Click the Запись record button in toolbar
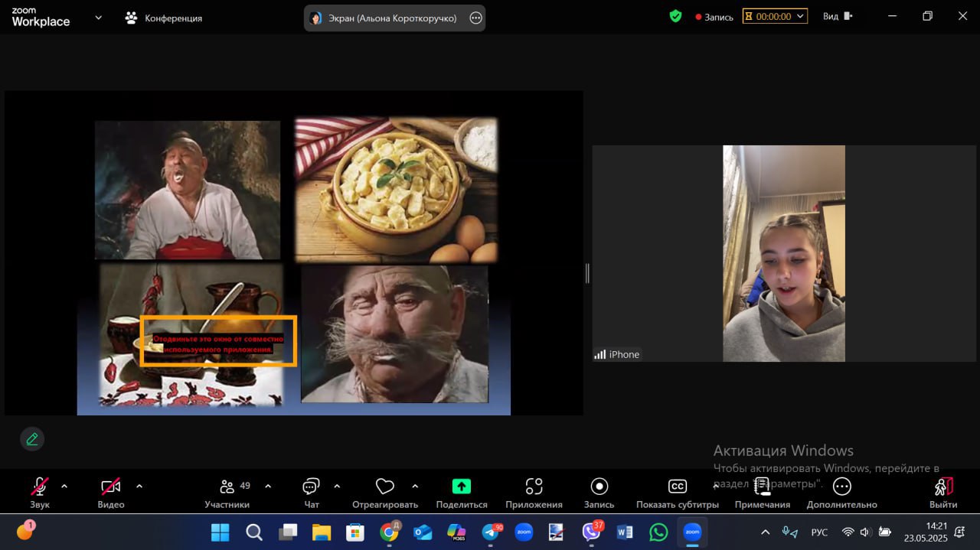Image resolution: width=980 pixels, height=550 pixels. (599, 493)
